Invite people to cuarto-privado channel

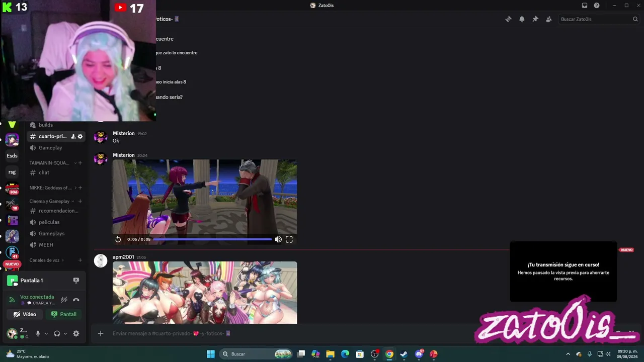tap(73, 136)
